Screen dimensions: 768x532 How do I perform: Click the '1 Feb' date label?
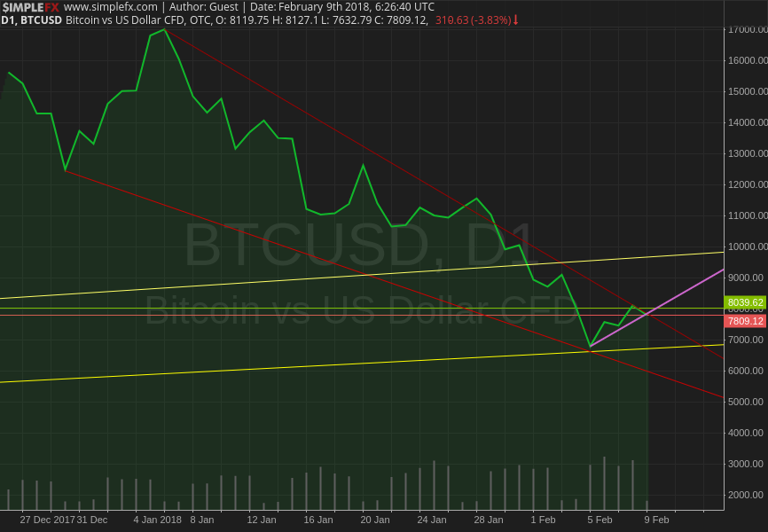(x=543, y=520)
